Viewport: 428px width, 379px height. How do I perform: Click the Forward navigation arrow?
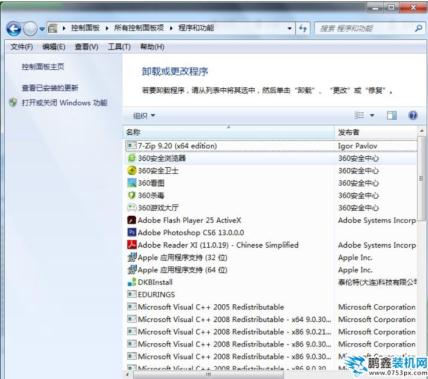tap(30, 29)
